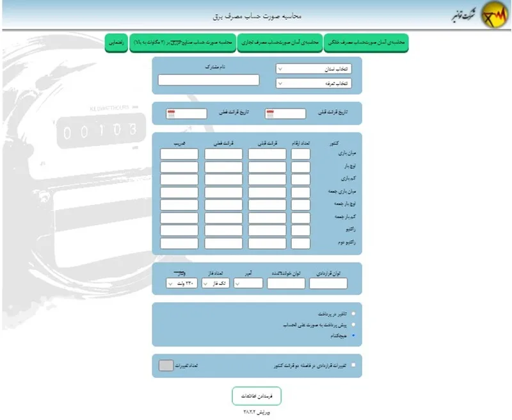Click digit count field for 'میان باری جمعه' row

[301, 192]
